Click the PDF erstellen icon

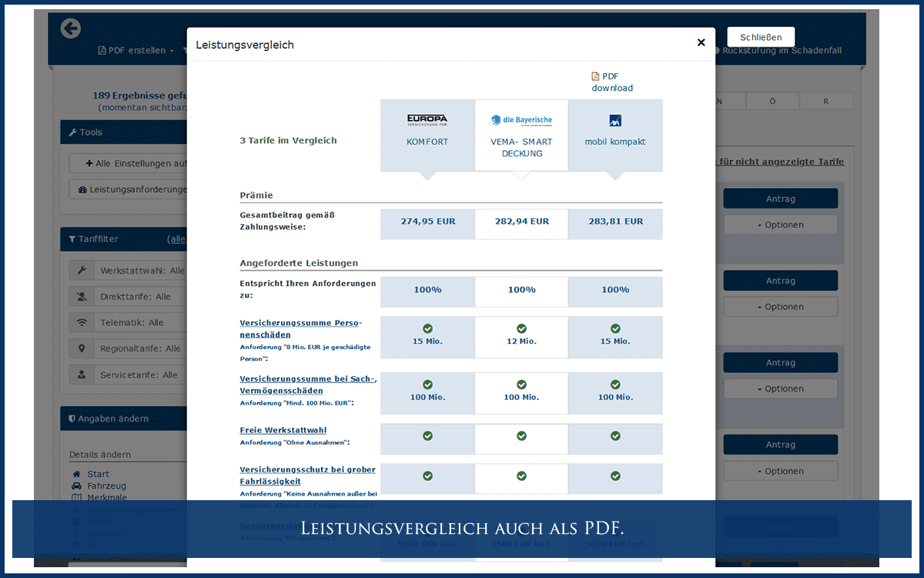(x=101, y=49)
